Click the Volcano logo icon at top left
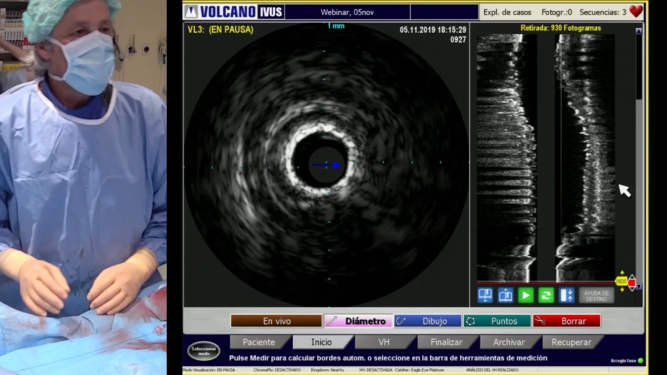This screenshot has width=667, height=375. coord(191,12)
